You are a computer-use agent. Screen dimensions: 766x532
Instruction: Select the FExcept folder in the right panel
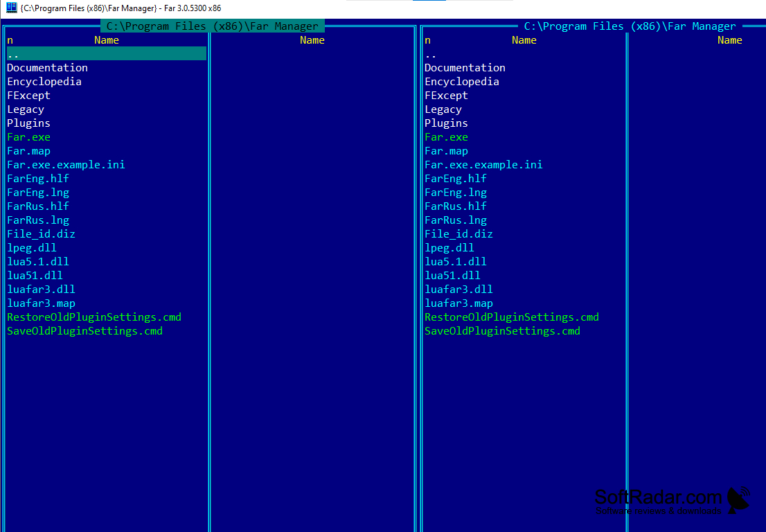[x=446, y=95]
